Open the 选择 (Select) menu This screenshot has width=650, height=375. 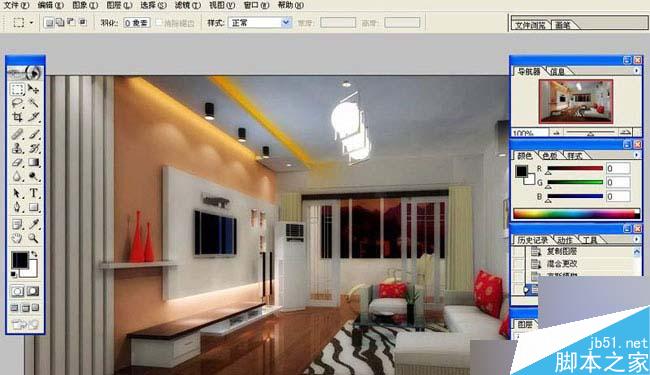153,5
